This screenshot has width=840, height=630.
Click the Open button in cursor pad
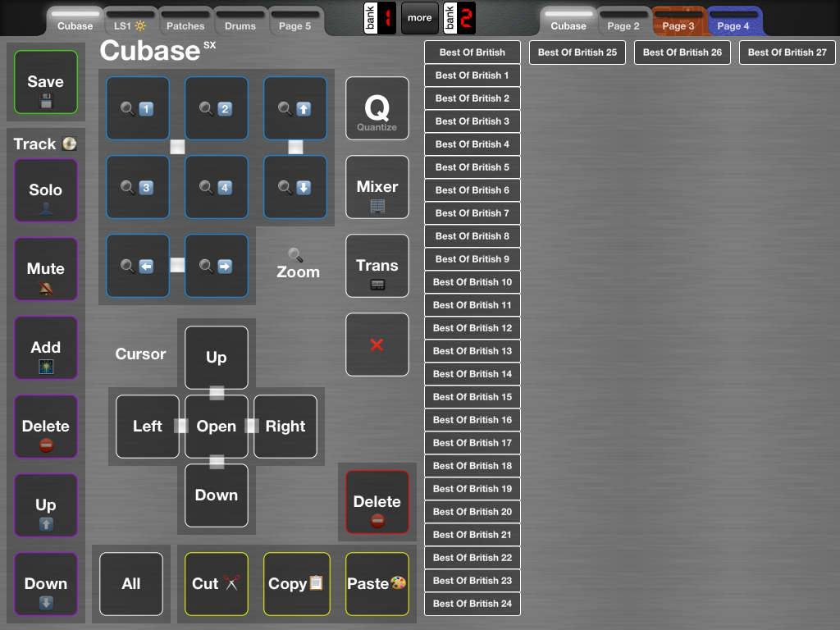(217, 427)
